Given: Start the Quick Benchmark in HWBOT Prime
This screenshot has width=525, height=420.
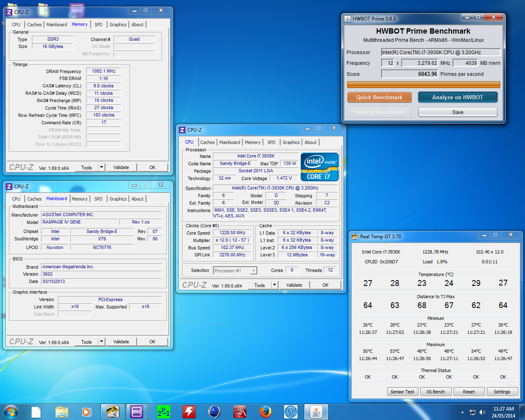Looking at the screenshot, I should 379,97.
